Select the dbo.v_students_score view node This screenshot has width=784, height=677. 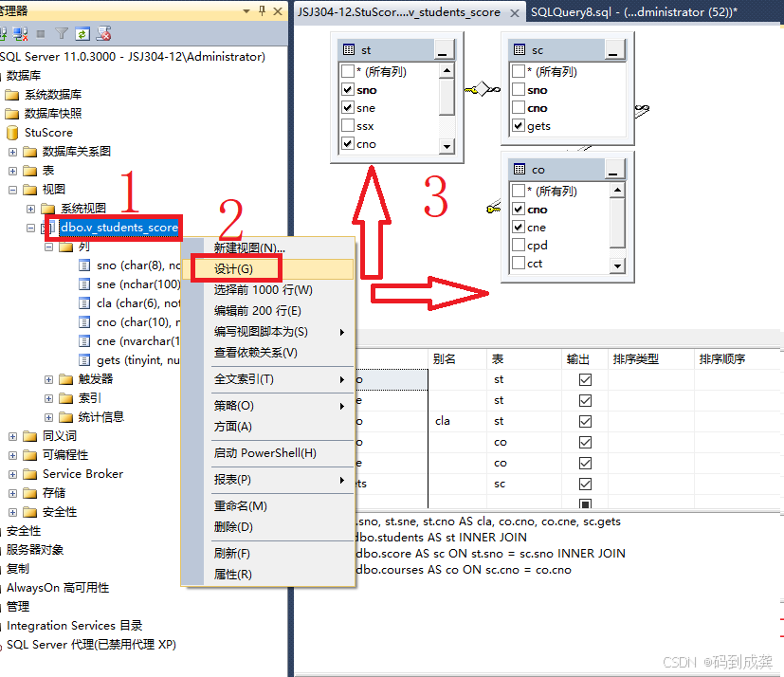(x=119, y=228)
